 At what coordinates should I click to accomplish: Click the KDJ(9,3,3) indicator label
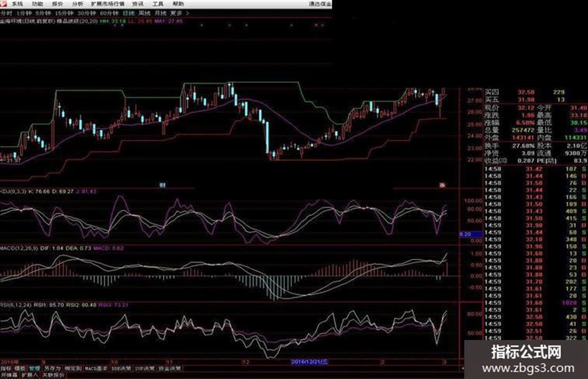(x=13, y=192)
